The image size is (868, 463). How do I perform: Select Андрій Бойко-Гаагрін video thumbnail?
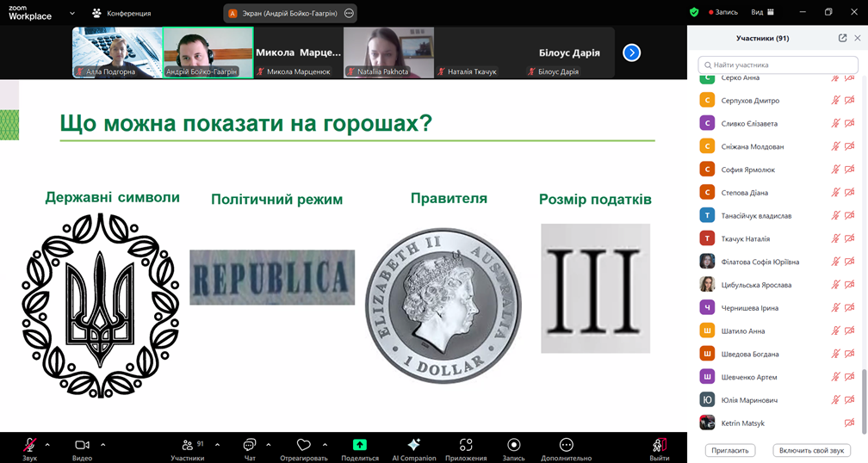tap(208, 52)
